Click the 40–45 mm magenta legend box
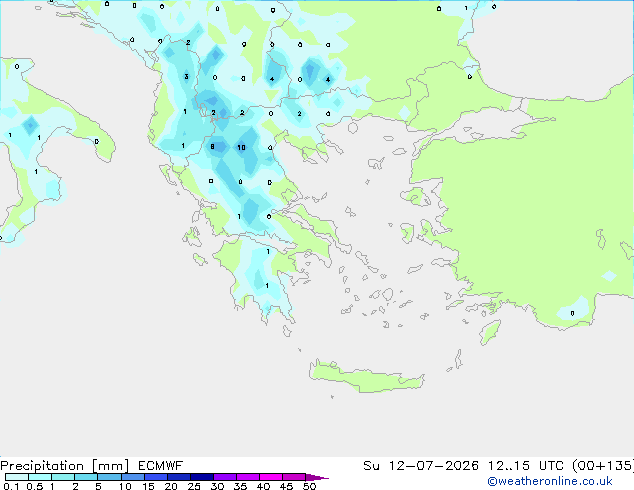Viewport: 634px width, 490px height. click(271, 477)
